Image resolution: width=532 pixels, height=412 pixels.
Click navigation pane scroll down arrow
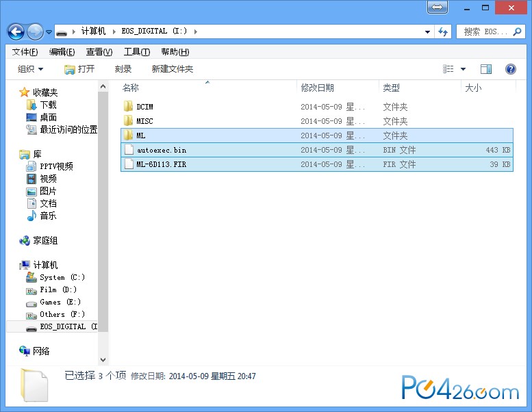point(103,360)
